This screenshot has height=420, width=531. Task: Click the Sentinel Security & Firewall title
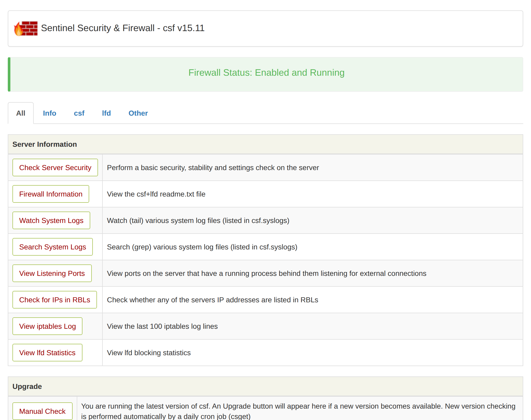[x=123, y=28]
